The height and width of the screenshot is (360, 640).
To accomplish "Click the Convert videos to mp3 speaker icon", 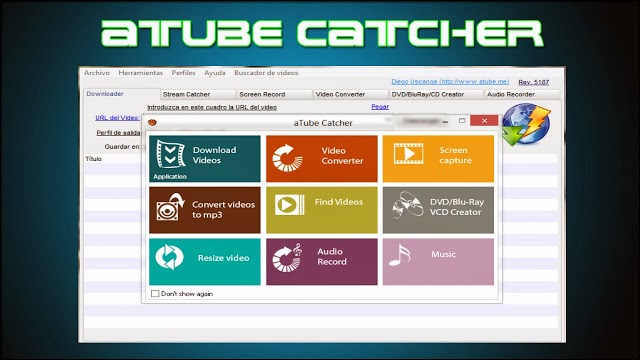I will (171, 207).
